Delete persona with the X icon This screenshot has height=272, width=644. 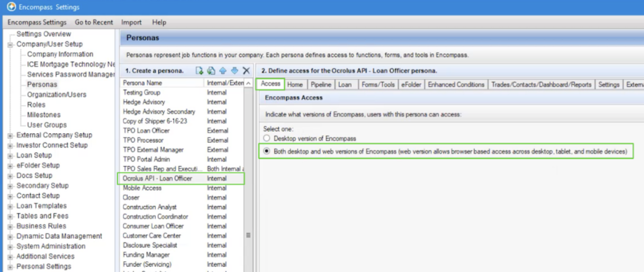point(246,71)
